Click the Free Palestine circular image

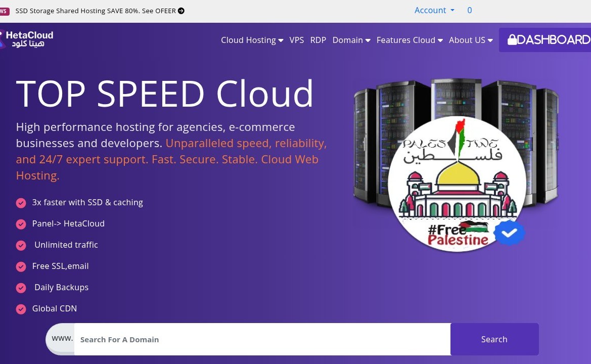click(x=457, y=184)
